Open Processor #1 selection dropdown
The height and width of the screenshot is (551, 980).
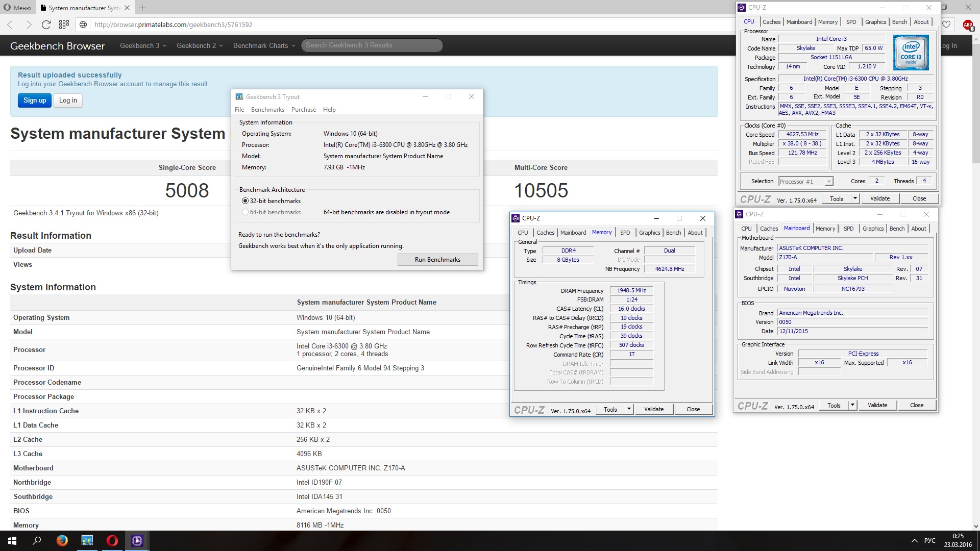[x=806, y=182]
